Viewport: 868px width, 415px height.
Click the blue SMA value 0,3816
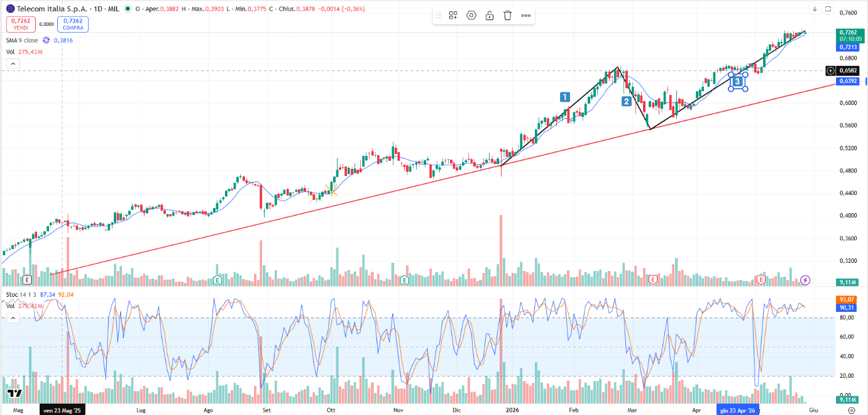63,40
